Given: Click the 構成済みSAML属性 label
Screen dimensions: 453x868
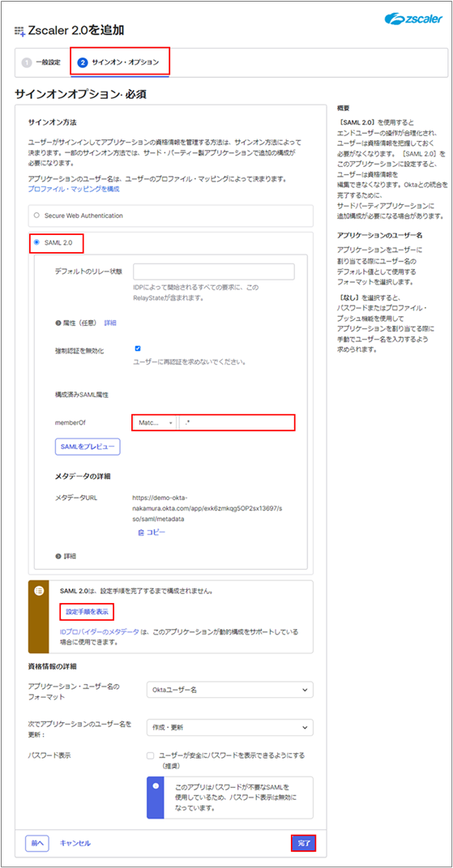Looking at the screenshot, I should coord(82,395).
